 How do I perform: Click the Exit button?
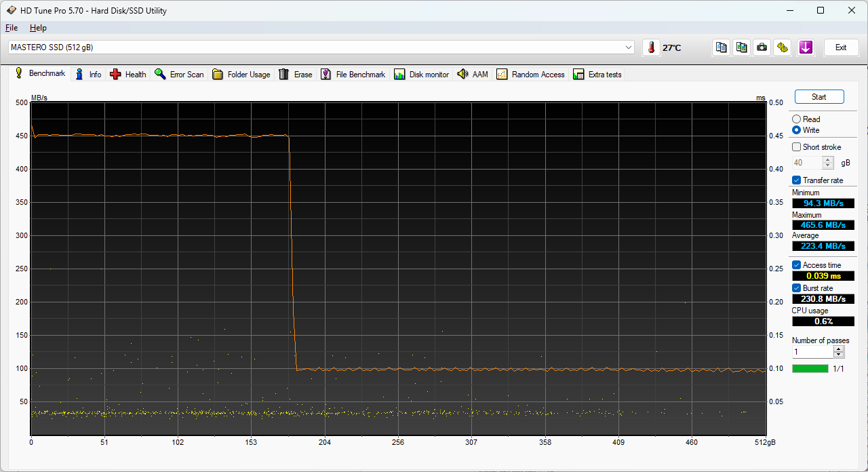point(841,47)
